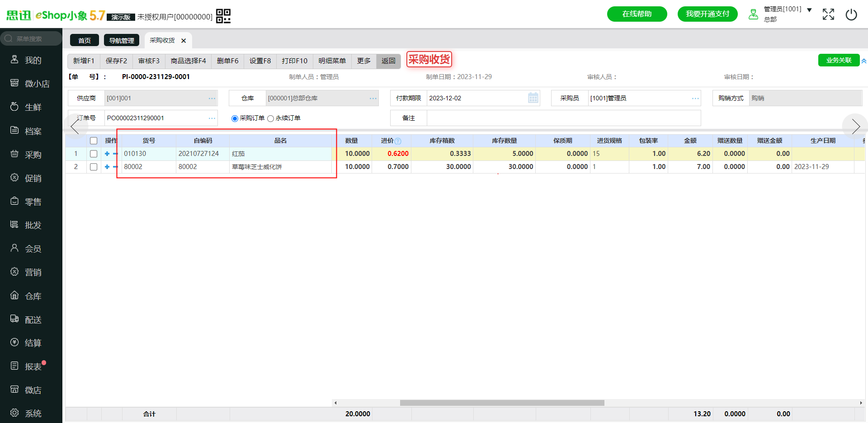The width and height of the screenshot is (868, 423).
Task: Click help icon beside 进价 header
Action: [x=398, y=141]
